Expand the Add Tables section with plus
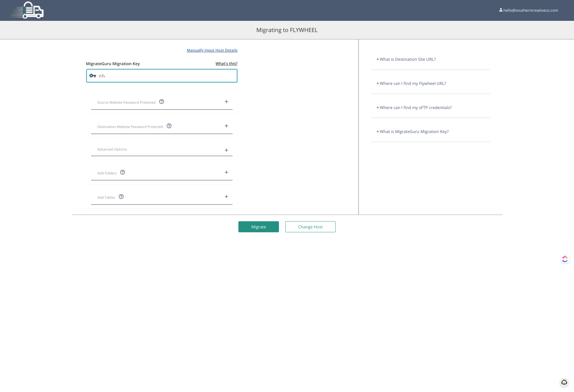This screenshot has height=392, width=574. [x=226, y=197]
